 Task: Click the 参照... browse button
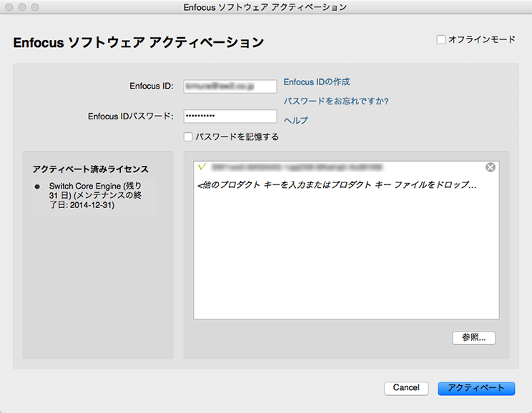click(473, 338)
